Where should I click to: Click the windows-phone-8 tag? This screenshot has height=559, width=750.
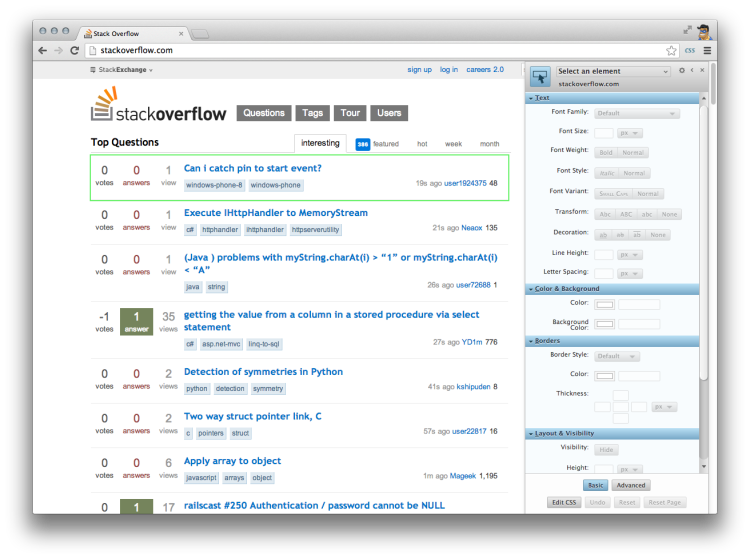pos(214,185)
